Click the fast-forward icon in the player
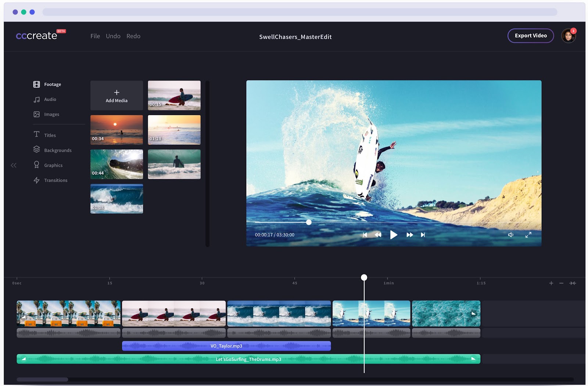 [x=409, y=235]
